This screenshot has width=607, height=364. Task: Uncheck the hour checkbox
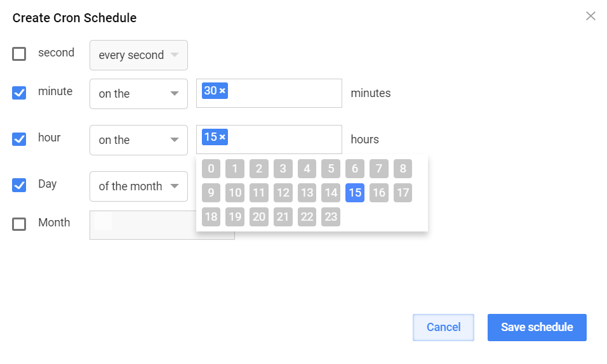[19, 139]
